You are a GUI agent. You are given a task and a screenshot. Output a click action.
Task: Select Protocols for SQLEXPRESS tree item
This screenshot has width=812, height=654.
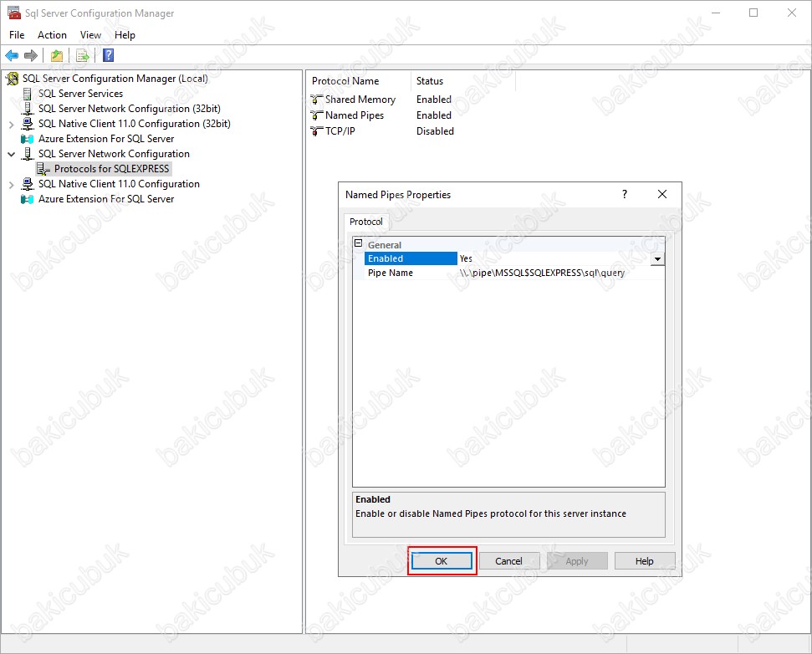111,169
